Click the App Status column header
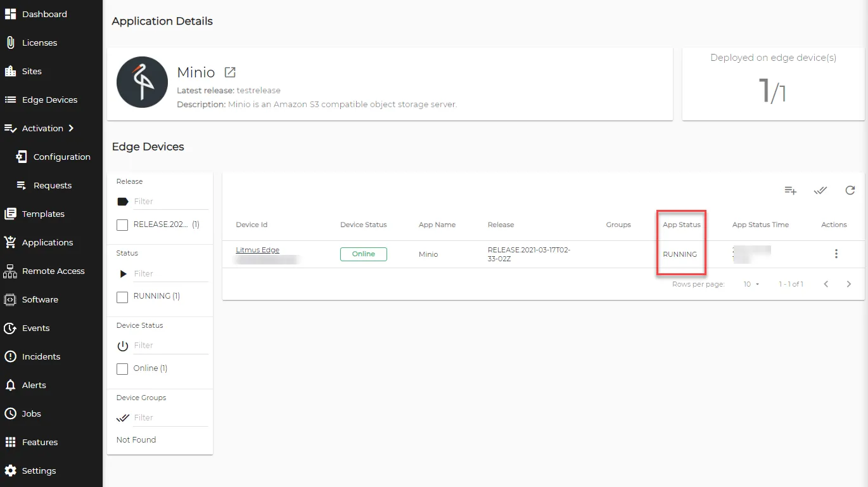 coord(682,224)
